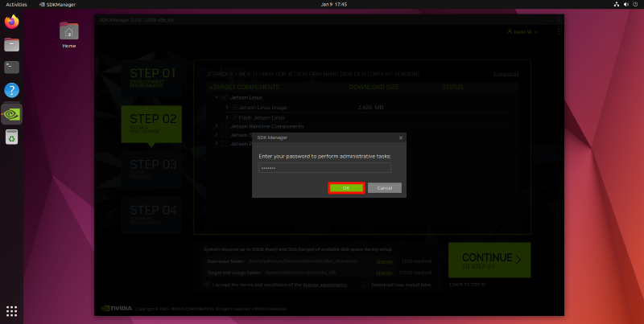644x324 pixels.
Task: Focus the password input field
Action: [324, 168]
